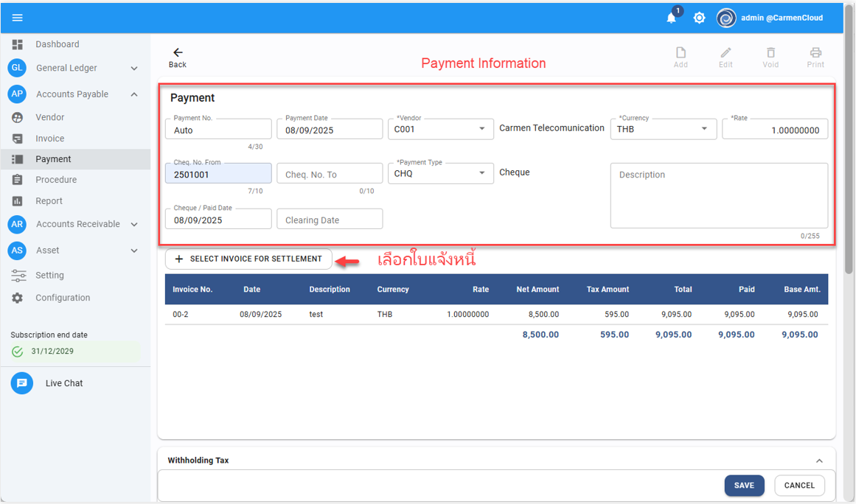Screen dimensions: 856x504
Task: Click the Edit pencil icon
Action: [725, 53]
